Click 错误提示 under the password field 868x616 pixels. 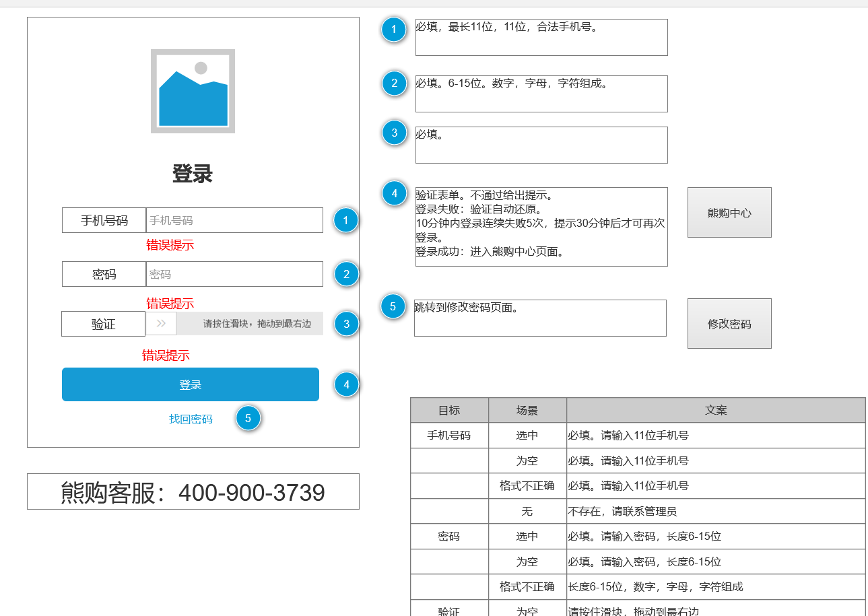[x=170, y=304]
